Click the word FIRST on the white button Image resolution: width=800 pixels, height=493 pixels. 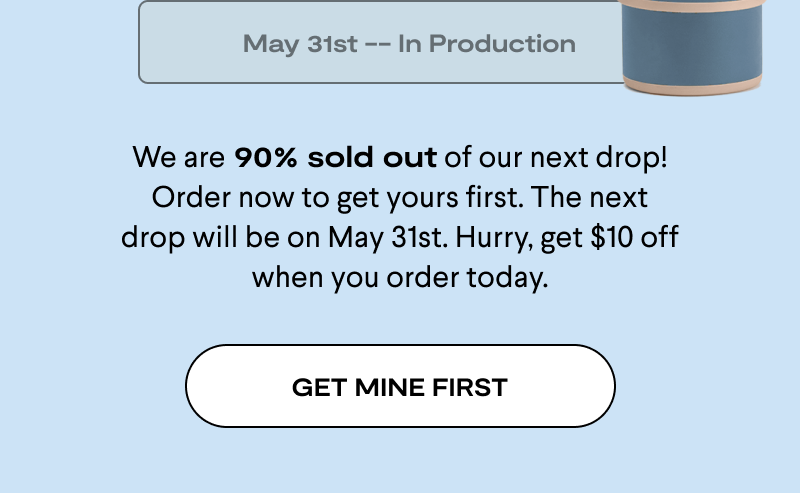(x=470, y=387)
